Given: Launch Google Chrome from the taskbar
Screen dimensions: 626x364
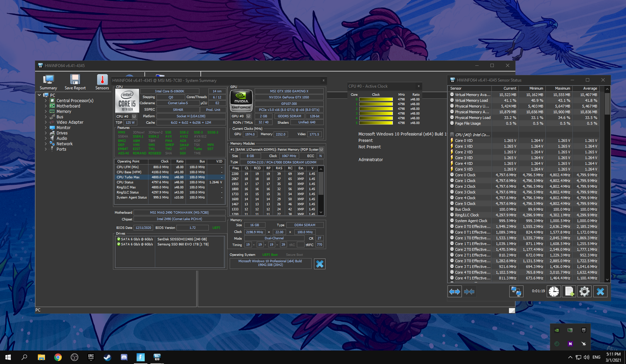Looking at the screenshot, I should (x=58, y=357).
